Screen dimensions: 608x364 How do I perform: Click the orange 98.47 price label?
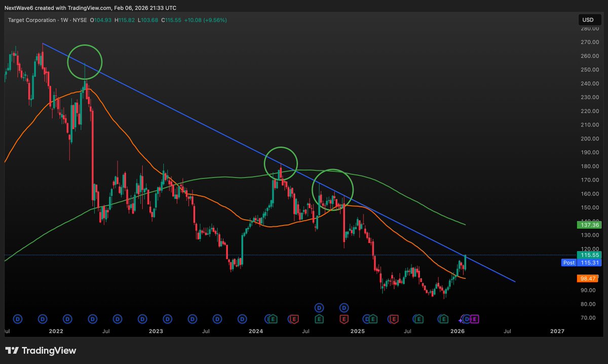588,278
